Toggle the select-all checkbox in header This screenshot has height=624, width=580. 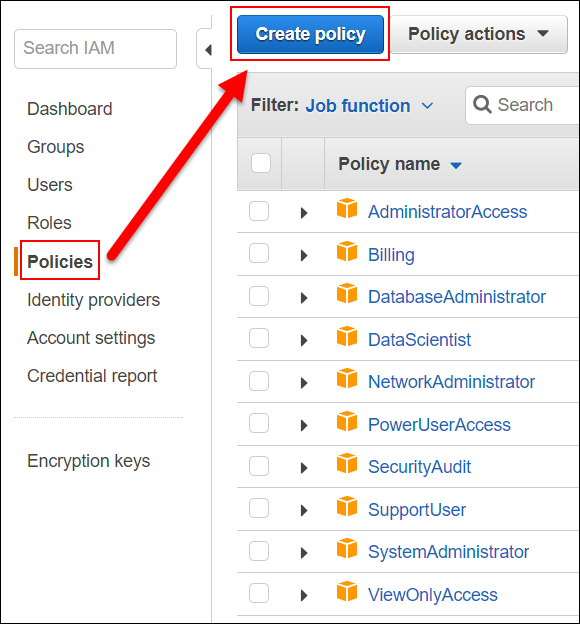261,163
